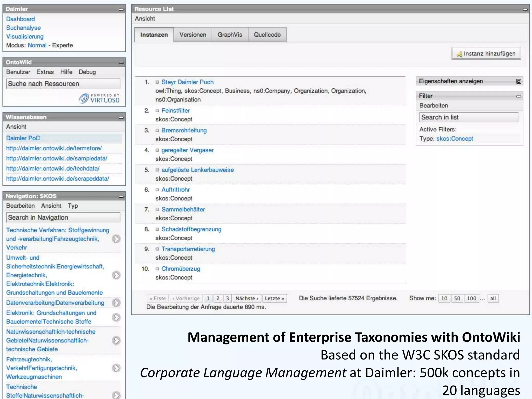The height and width of the screenshot is (399, 532).
Task: Toggle details icon beside Schadstoffbegrenzung
Action: 157,229
